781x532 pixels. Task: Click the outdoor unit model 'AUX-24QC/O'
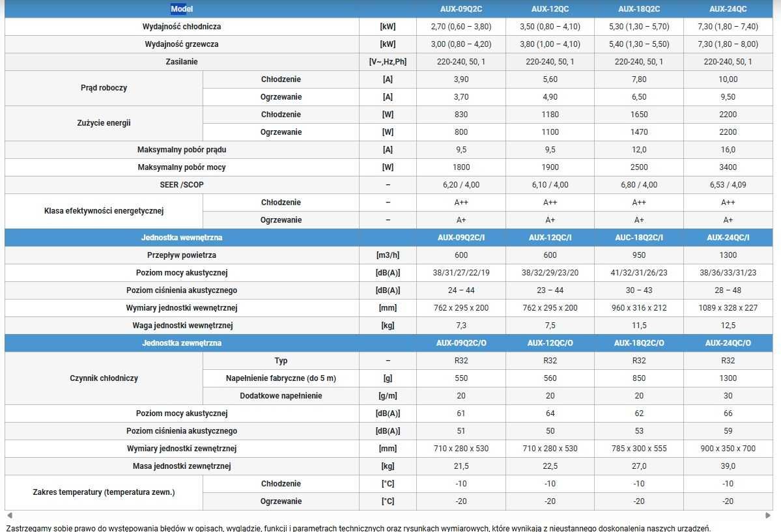[x=728, y=343]
